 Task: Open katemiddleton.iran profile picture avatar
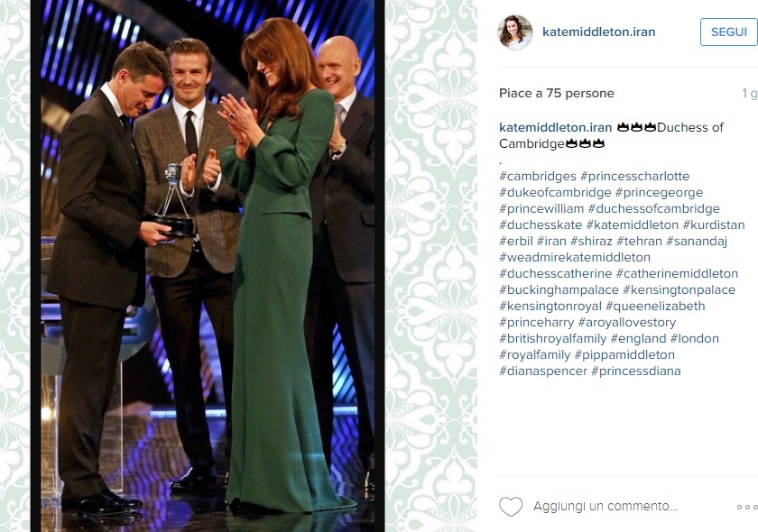click(515, 32)
